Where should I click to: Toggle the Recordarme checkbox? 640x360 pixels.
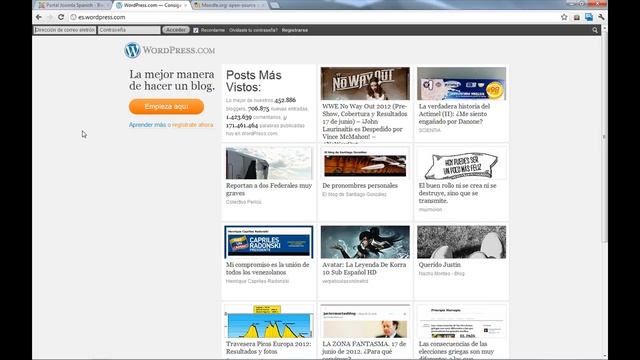point(196,30)
